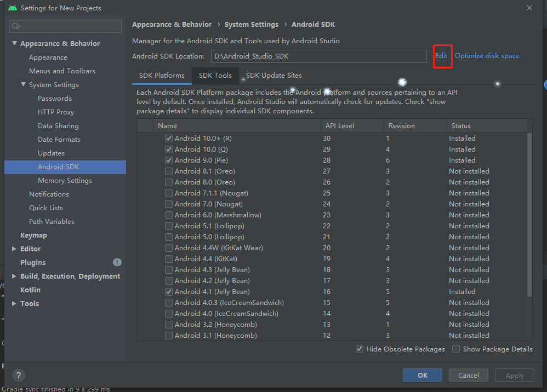This screenshot has height=392, width=547.
Task: Sort table by Name column header
Action: (237, 126)
